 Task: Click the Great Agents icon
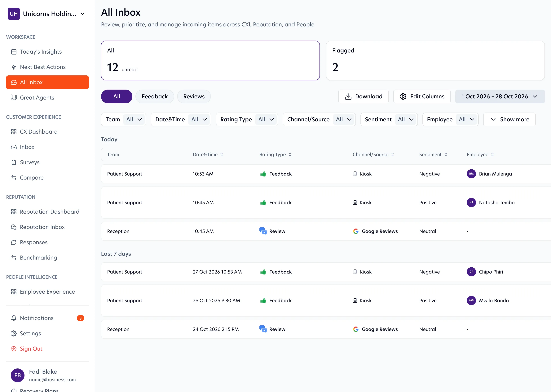click(x=14, y=97)
